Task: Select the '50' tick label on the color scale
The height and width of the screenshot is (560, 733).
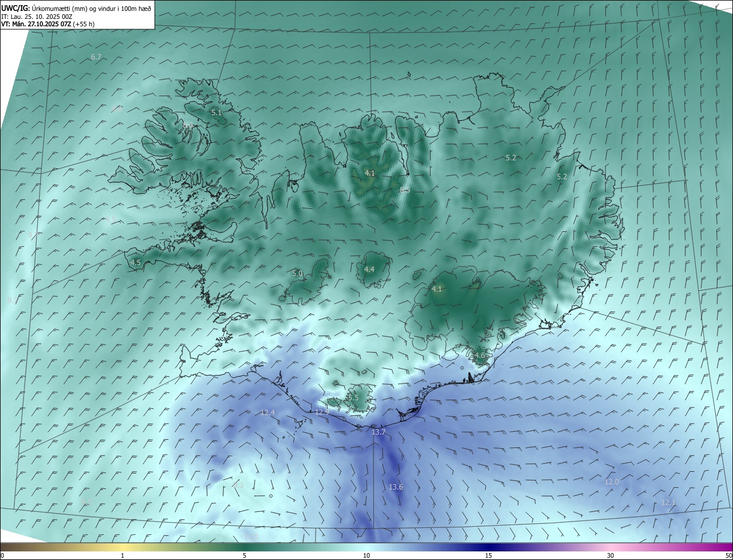Action: point(728,555)
